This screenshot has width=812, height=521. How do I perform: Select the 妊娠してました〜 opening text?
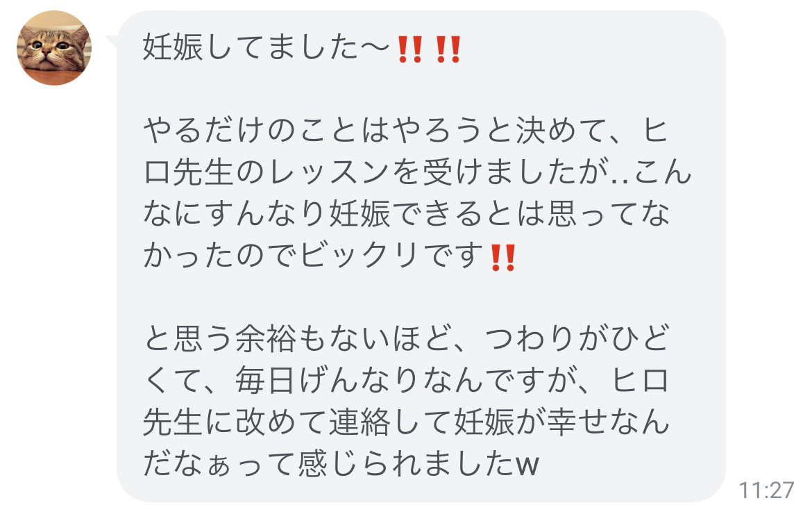[x=267, y=48]
